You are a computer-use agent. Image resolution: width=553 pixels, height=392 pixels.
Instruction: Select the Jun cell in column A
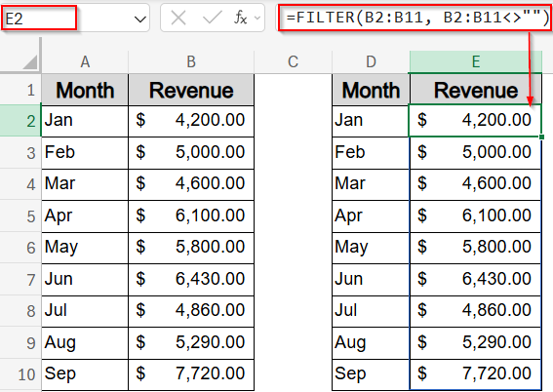pos(85,279)
